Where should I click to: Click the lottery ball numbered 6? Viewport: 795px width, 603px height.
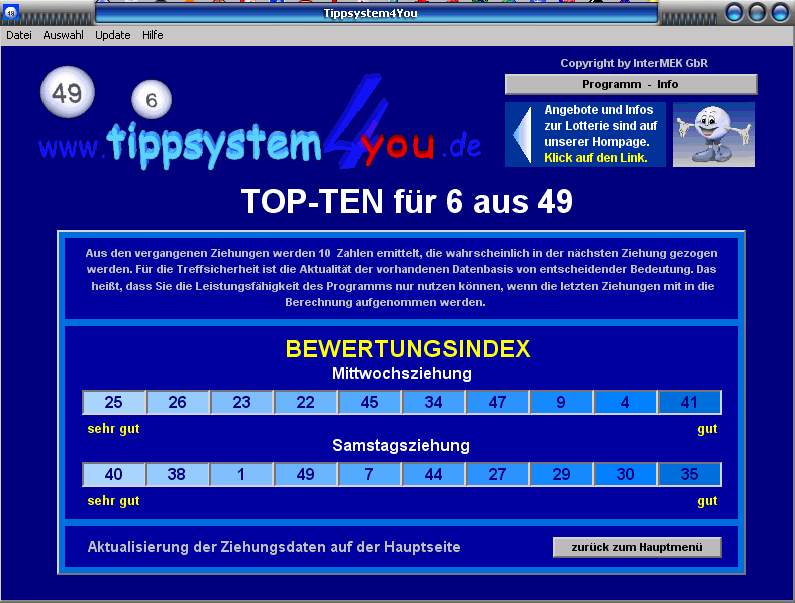point(151,99)
